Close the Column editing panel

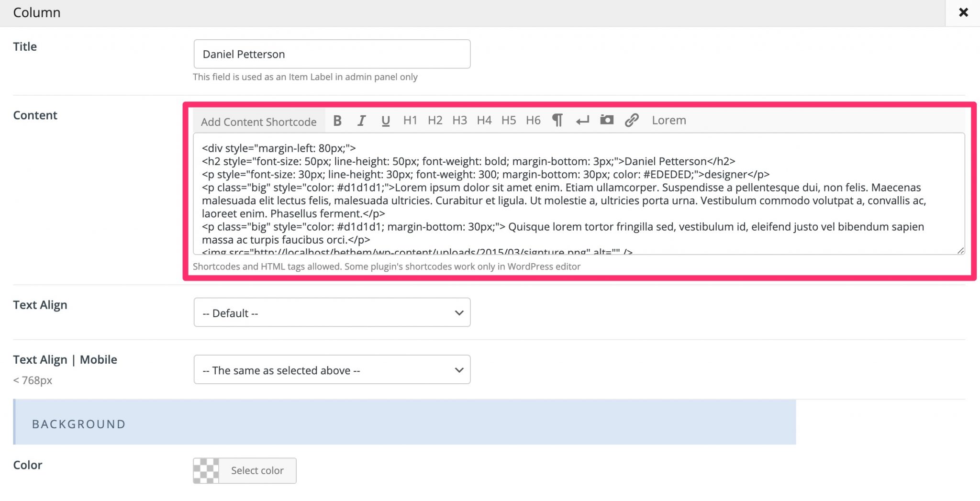click(x=963, y=12)
